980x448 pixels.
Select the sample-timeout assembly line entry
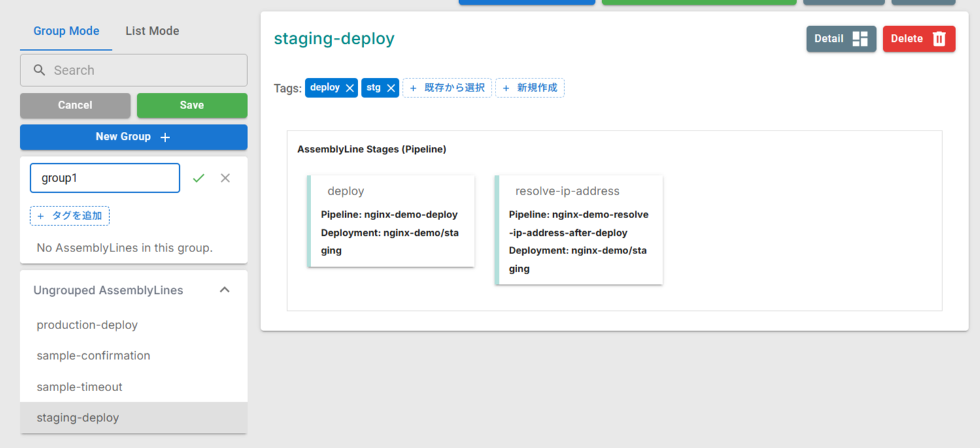pyautogui.click(x=78, y=387)
